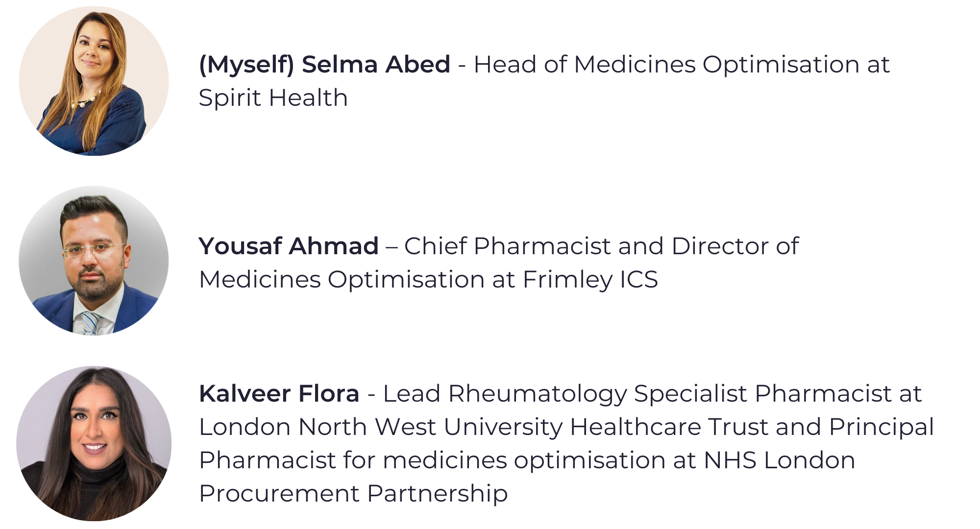The height and width of the screenshot is (529, 980).
Task: Click the Frimley ICS text
Action: point(590,280)
